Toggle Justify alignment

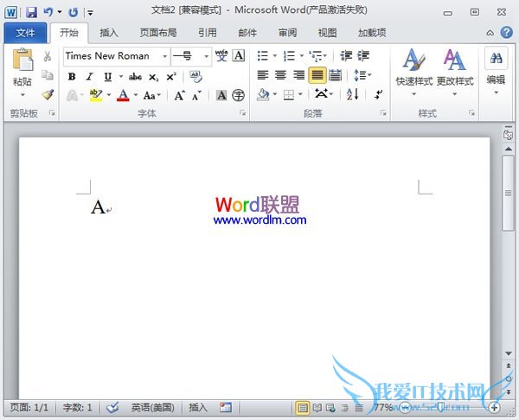point(317,75)
